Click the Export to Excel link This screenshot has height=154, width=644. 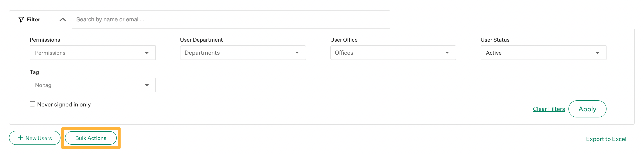point(606,139)
